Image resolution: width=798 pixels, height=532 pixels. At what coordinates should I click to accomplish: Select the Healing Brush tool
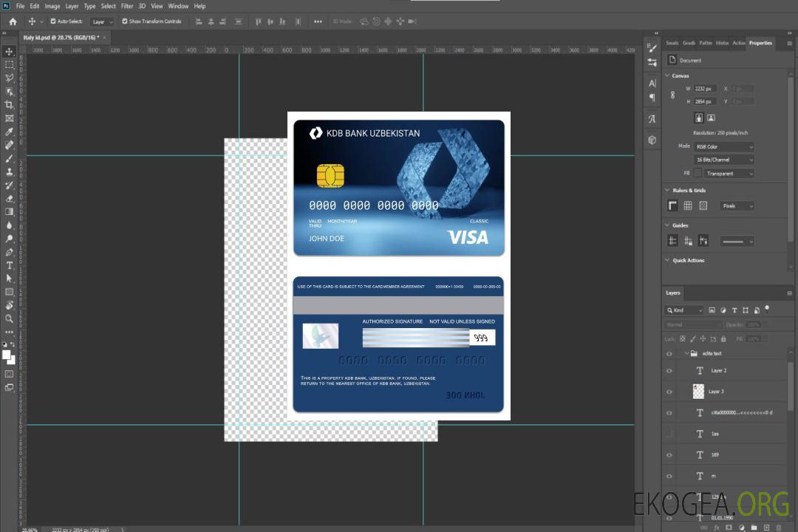click(x=9, y=145)
